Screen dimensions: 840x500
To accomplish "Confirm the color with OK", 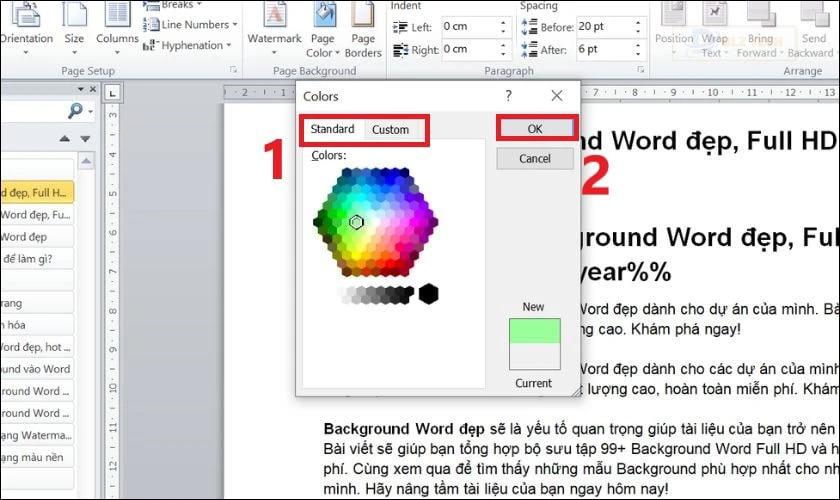I will 535,129.
